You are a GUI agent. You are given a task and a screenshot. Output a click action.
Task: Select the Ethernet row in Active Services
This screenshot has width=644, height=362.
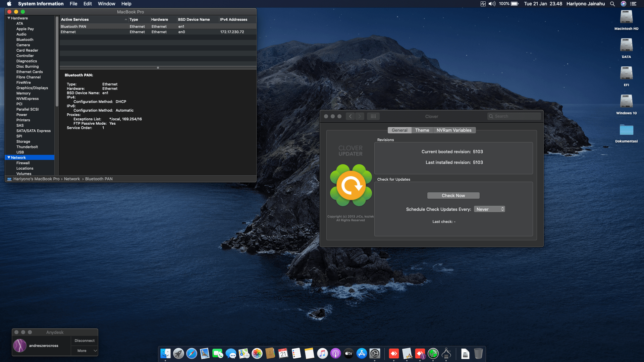(x=158, y=32)
